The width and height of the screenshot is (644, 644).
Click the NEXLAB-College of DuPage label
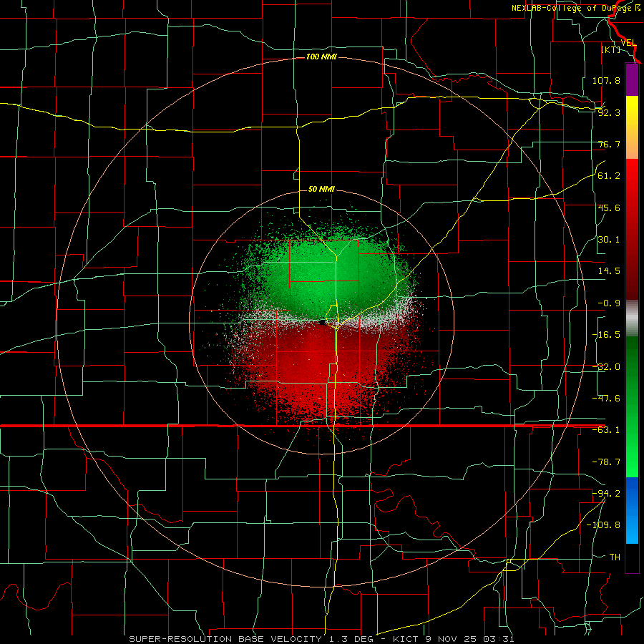tap(576, 8)
